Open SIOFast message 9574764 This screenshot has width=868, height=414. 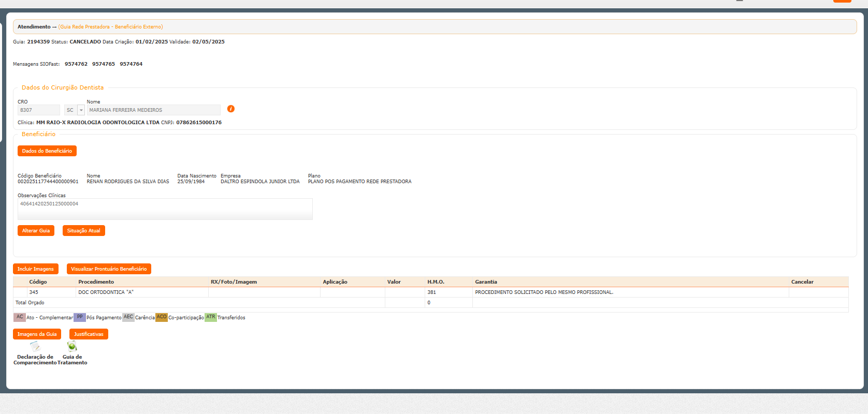click(131, 64)
